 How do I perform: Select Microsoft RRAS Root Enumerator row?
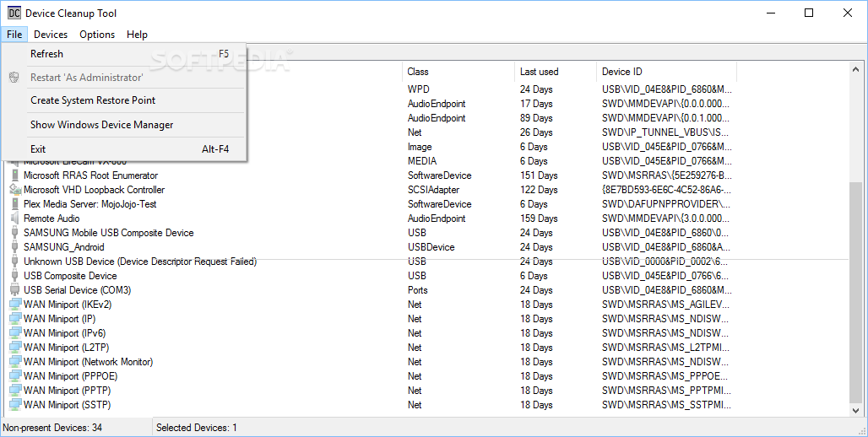point(91,175)
